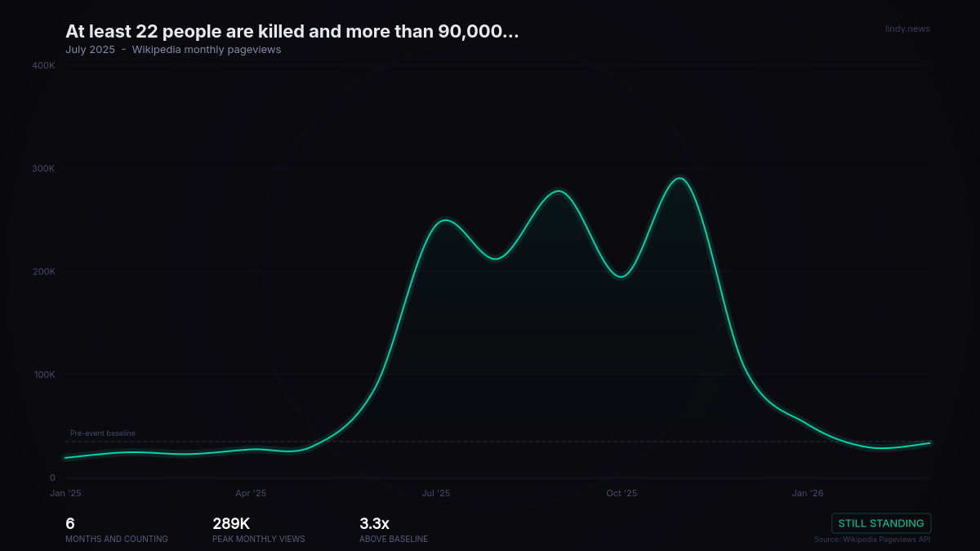
Task: Click the Jul '25 x-axis label
Action: (436, 493)
